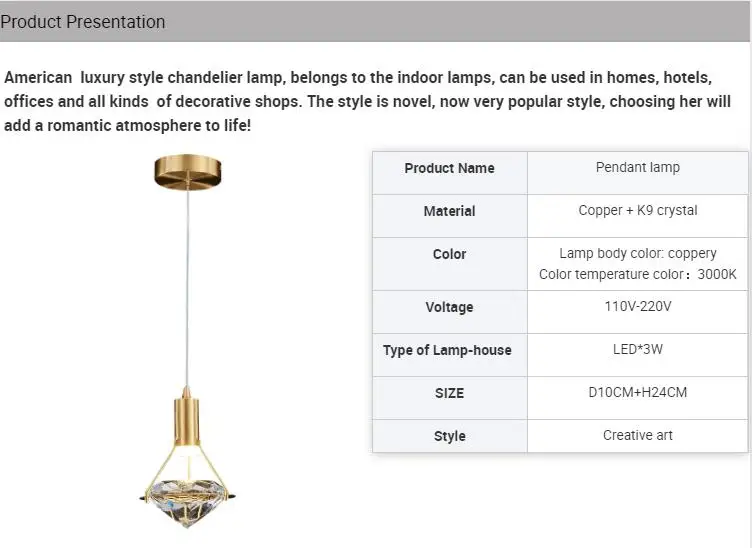The width and height of the screenshot is (752, 548).
Task: Click the Color temperature 3000K text
Action: point(637,274)
